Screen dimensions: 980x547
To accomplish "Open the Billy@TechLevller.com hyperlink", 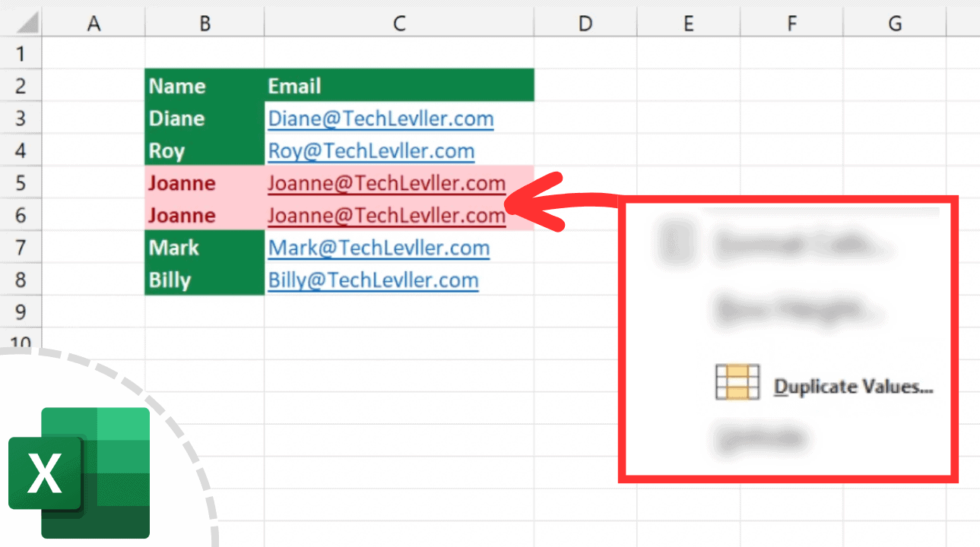I will coord(373,280).
